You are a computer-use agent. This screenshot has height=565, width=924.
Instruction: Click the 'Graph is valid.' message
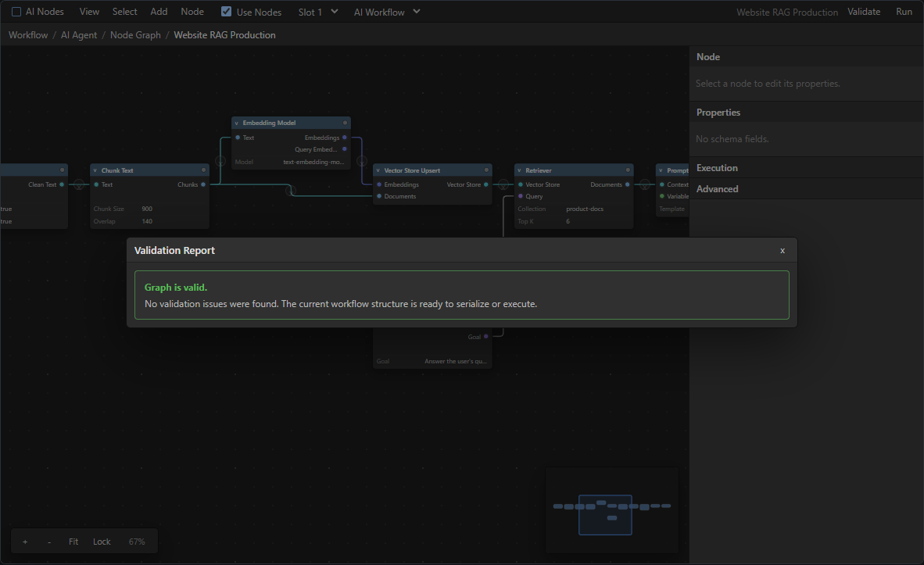[176, 288]
